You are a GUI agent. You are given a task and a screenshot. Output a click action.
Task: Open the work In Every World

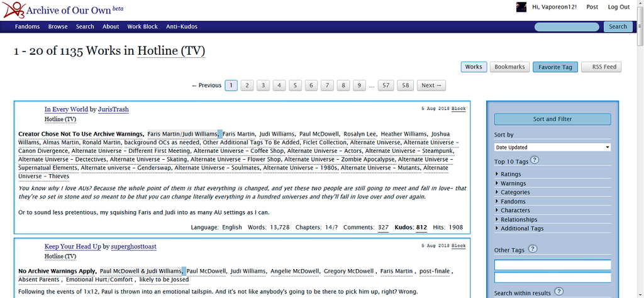point(66,109)
